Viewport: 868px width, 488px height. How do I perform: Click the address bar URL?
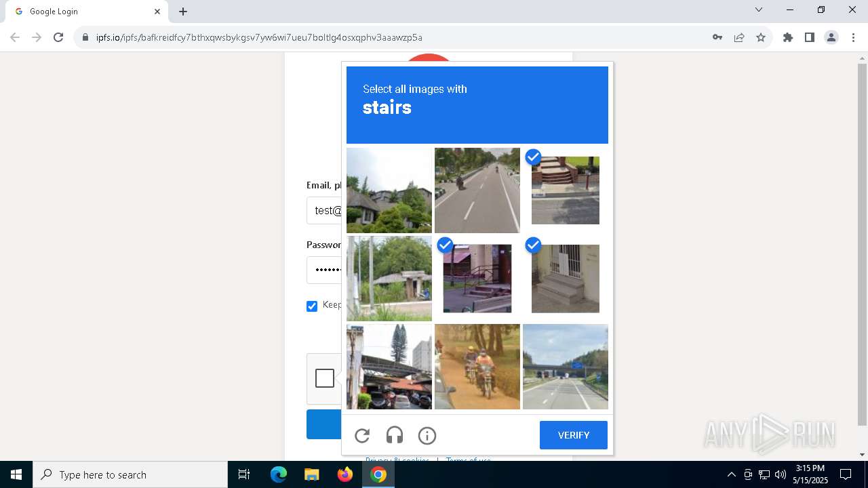[x=259, y=37]
